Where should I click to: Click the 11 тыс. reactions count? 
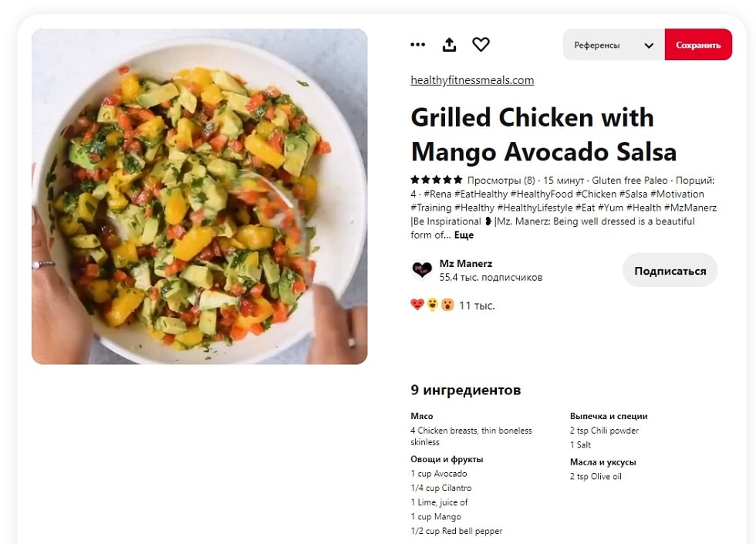(477, 306)
